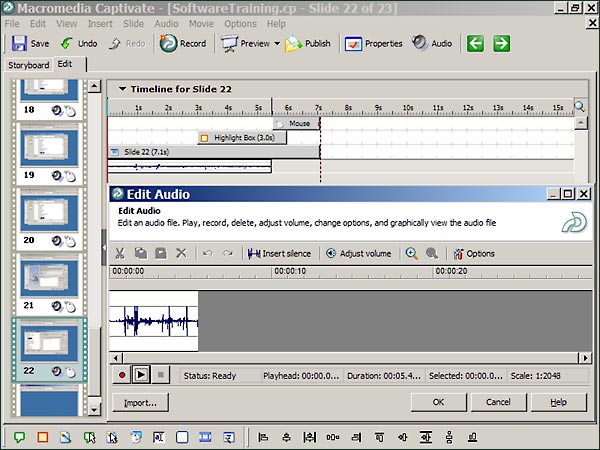Open the Preview dropdown arrow
This screenshot has width=600, height=450.
pyautogui.click(x=277, y=44)
